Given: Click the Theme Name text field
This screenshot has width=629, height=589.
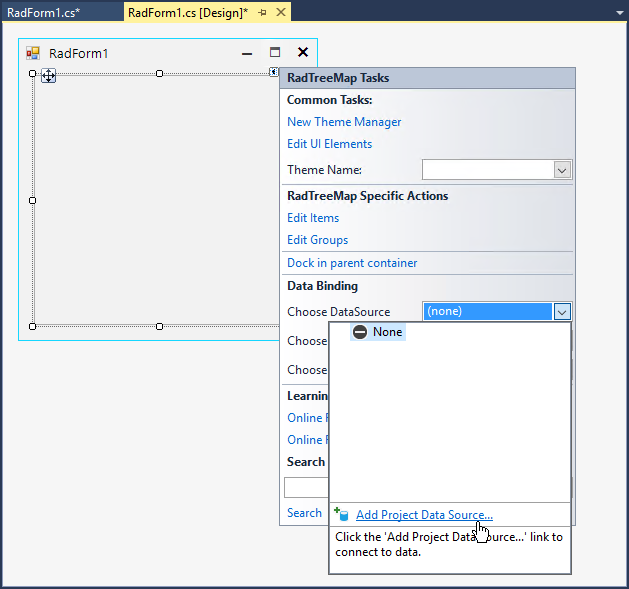Looking at the screenshot, I should click(488, 170).
